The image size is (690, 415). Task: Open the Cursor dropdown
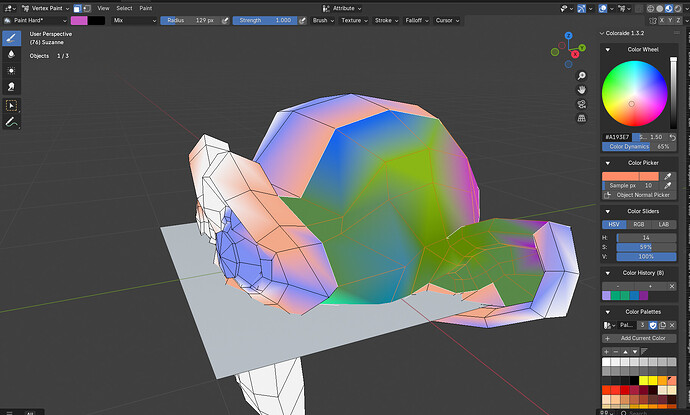point(447,20)
